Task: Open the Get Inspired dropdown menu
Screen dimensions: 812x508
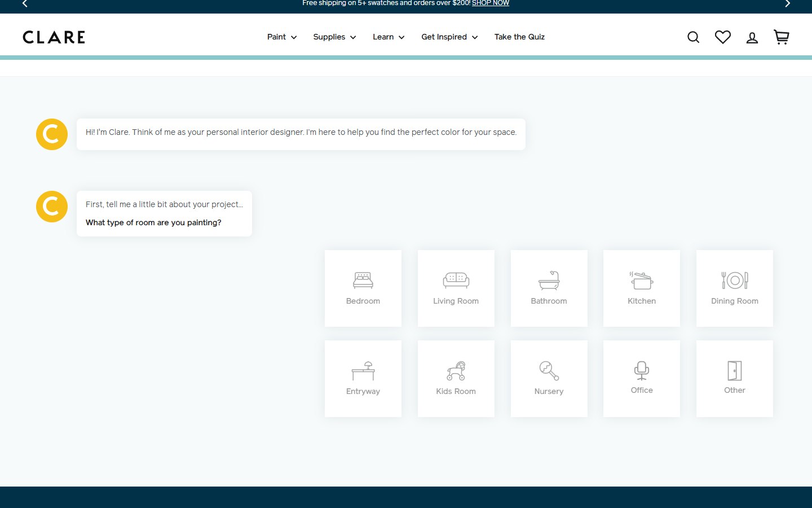Action: coord(449,37)
